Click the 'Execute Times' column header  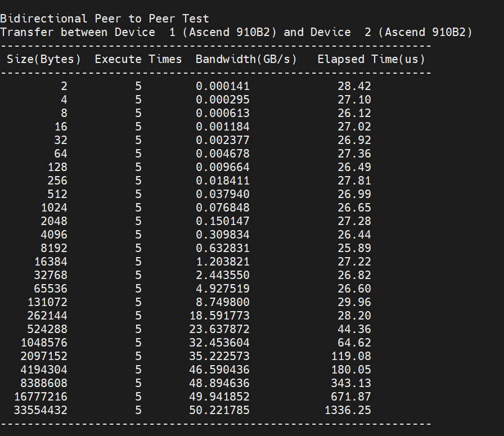138,59
